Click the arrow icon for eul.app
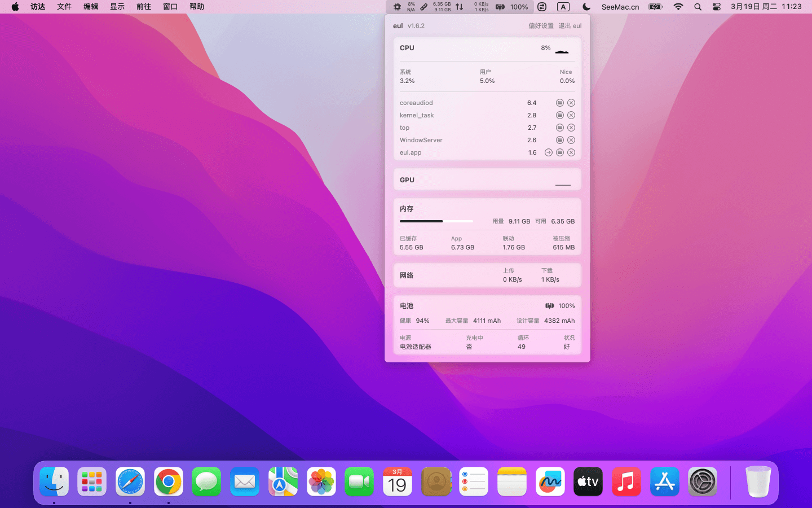 [549, 152]
